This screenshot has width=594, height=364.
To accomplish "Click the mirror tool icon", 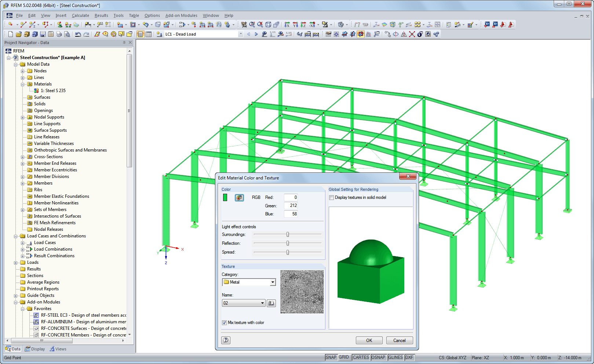I will 404,34.
